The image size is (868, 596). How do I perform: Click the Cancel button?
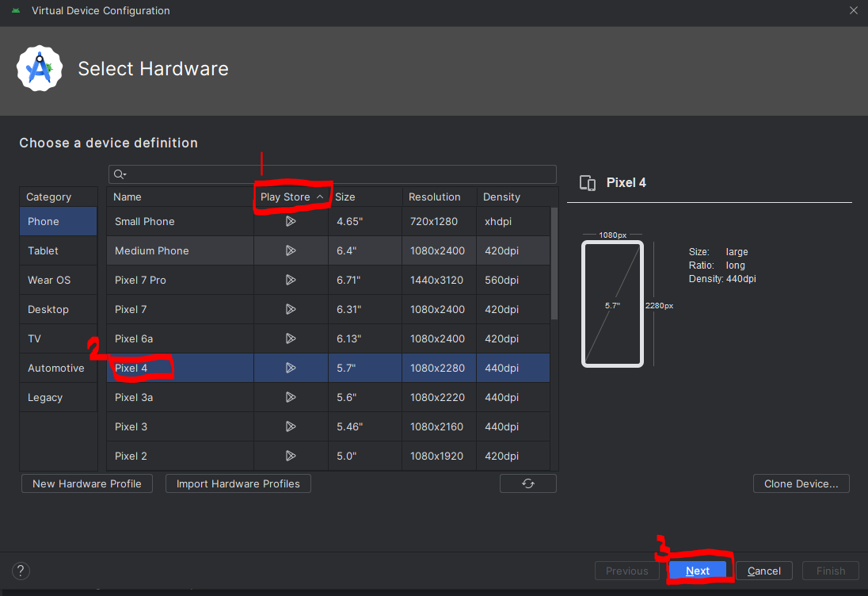point(764,571)
